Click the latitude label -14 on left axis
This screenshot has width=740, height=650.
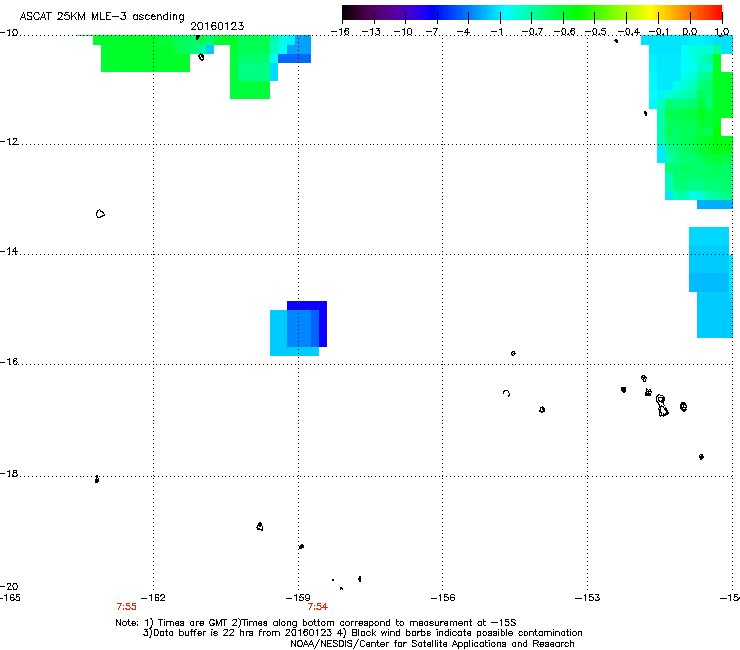(x=9, y=251)
